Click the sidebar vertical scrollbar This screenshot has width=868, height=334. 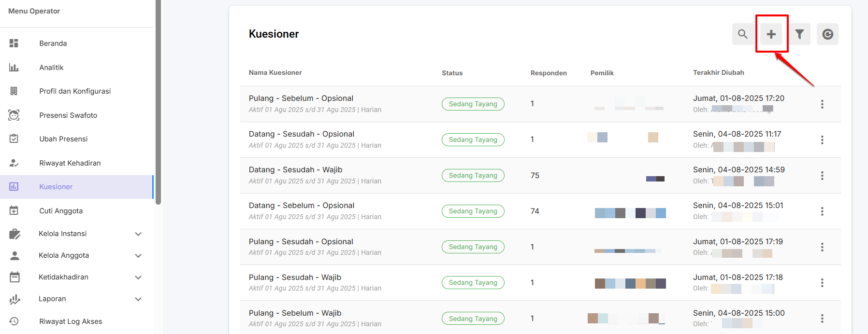pyautogui.click(x=158, y=102)
